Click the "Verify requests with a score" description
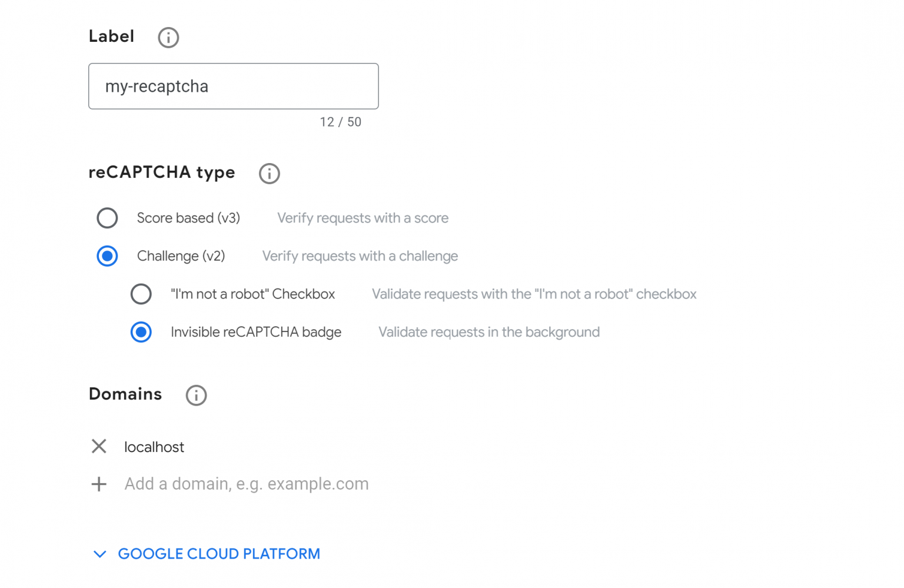The width and height of the screenshot is (904, 588). 363,218
